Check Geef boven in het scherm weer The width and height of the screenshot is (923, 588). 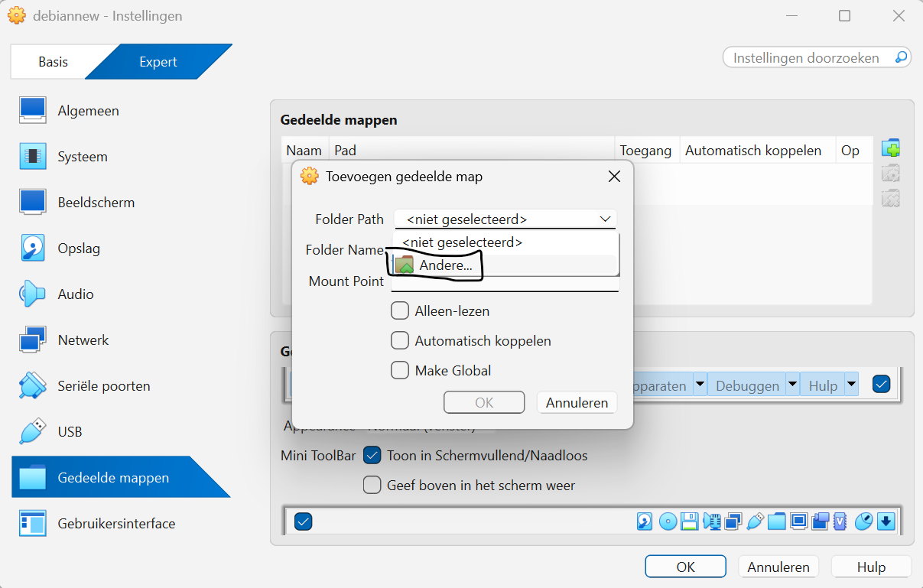(372, 485)
